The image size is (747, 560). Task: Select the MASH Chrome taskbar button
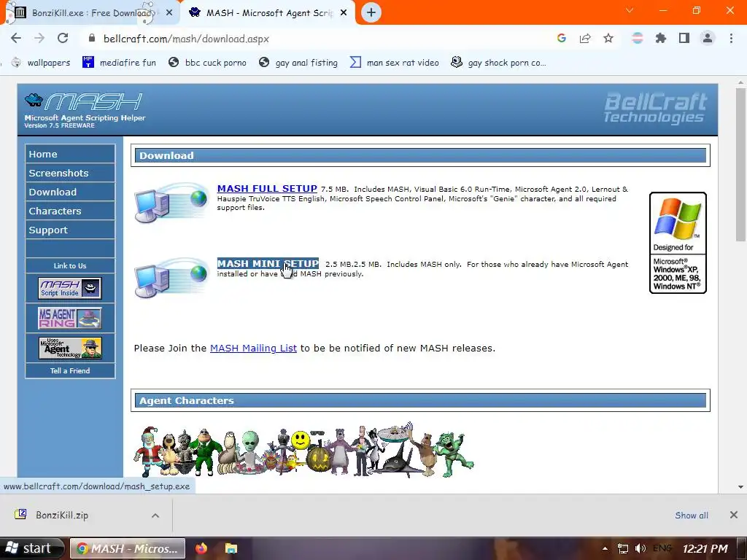[127, 548]
